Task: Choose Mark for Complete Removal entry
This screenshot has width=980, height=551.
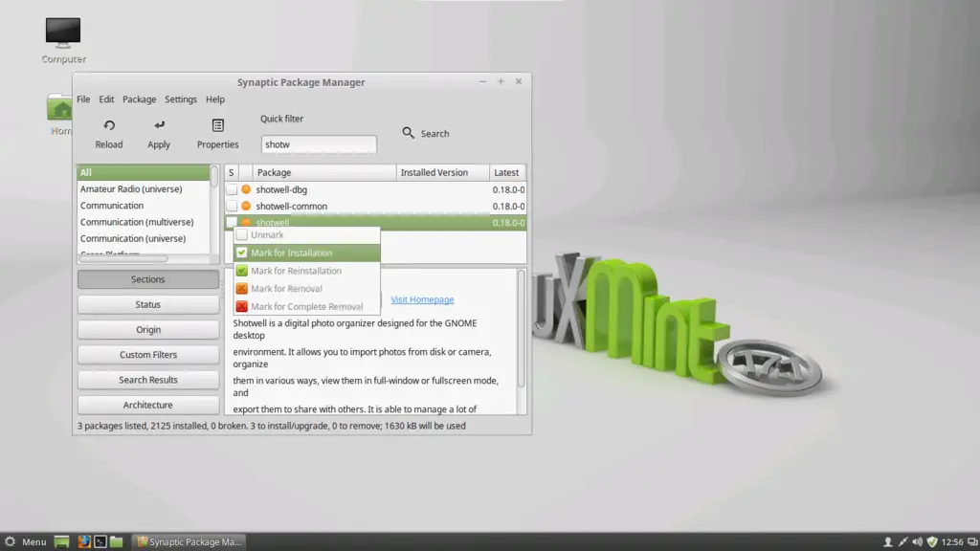Action: tap(307, 307)
